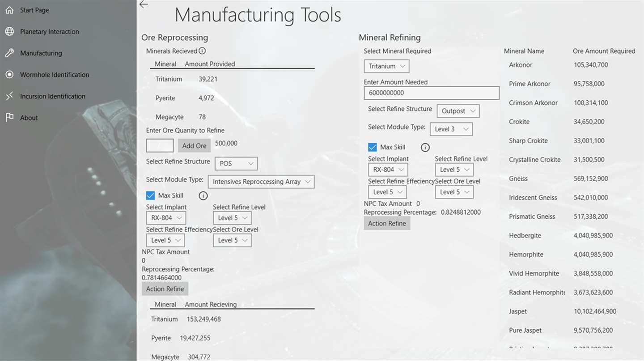Click the Manufacturing wrench icon
The image size is (644, 361).
(9, 53)
